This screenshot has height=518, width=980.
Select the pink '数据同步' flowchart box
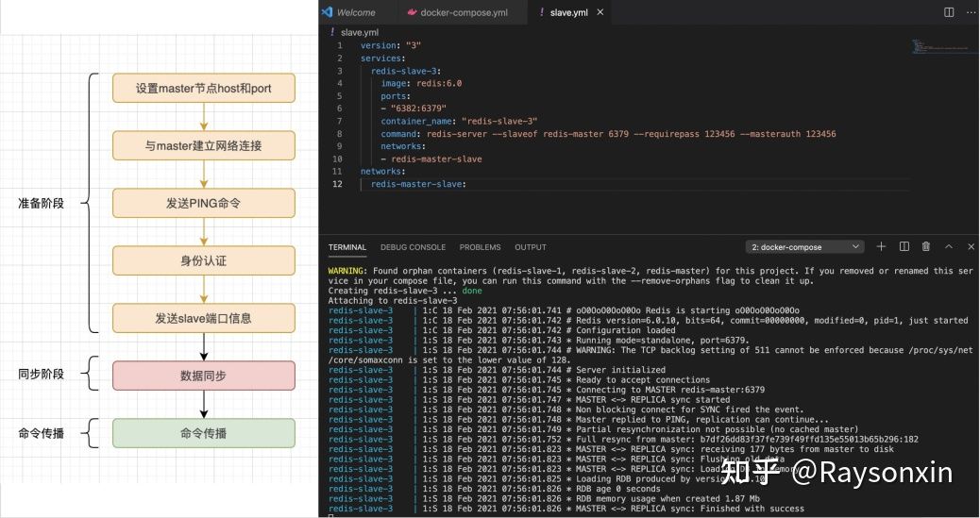[204, 376]
